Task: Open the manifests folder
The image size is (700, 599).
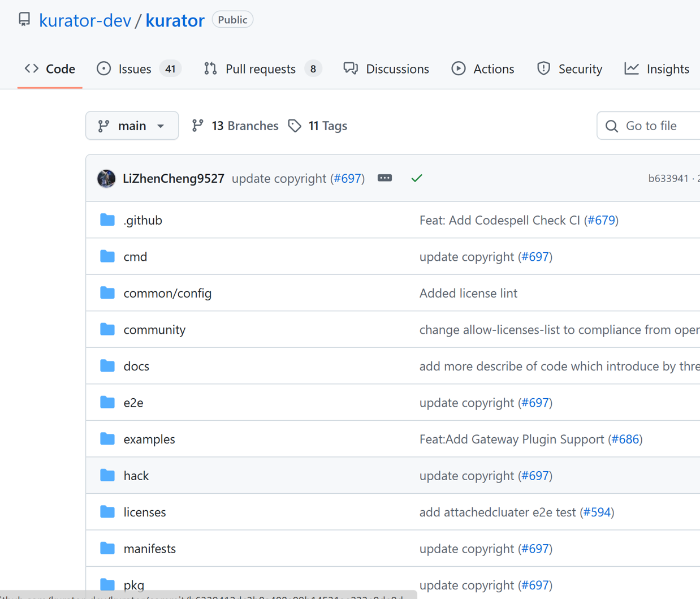Action: [150, 549]
